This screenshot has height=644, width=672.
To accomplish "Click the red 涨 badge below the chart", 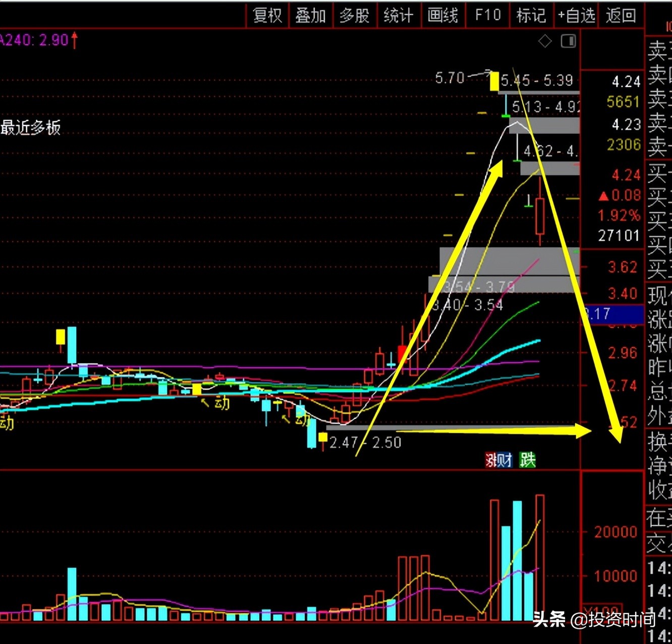I will tap(491, 460).
